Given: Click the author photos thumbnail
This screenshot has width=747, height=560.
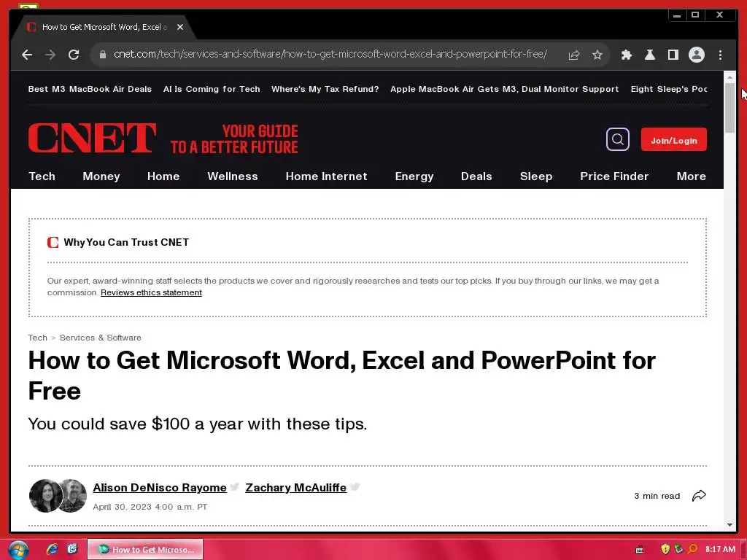Looking at the screenshot, I should click(x=58, y=496).
